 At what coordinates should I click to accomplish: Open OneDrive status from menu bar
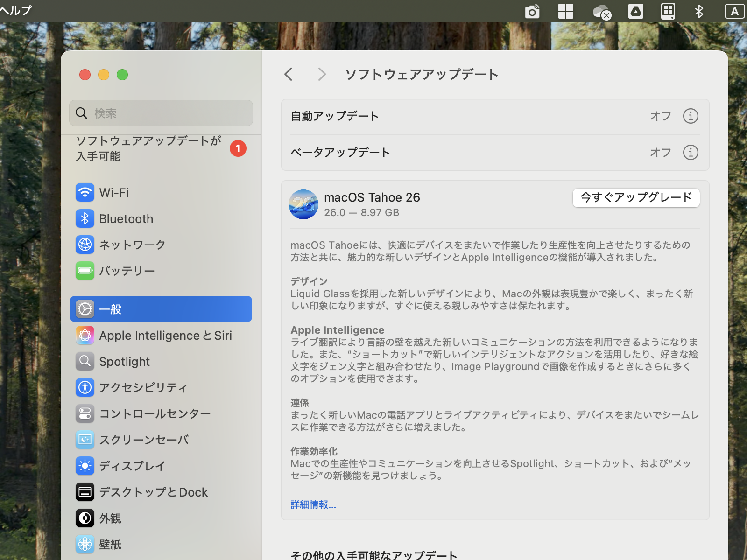tap(601, 11)
